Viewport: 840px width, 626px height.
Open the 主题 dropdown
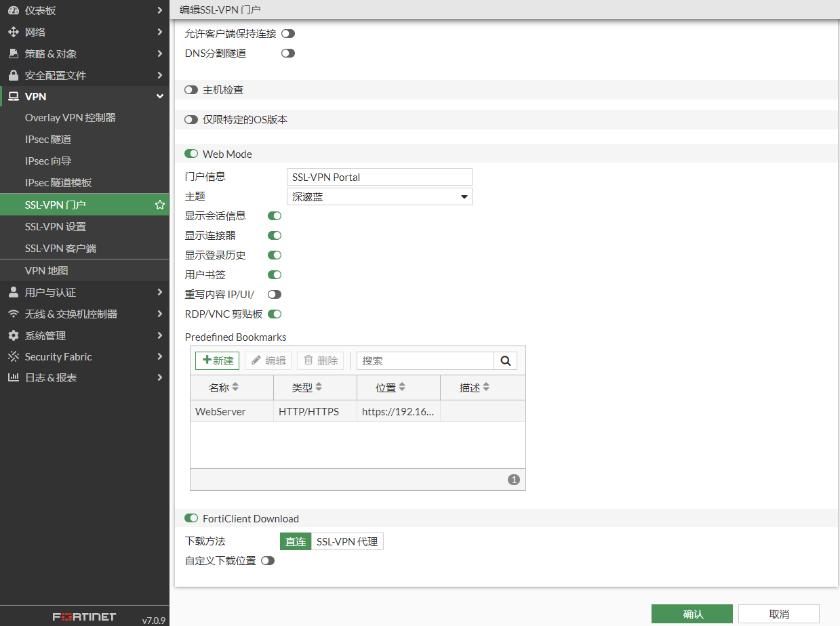pyautogui.click(x=380, y=196)
